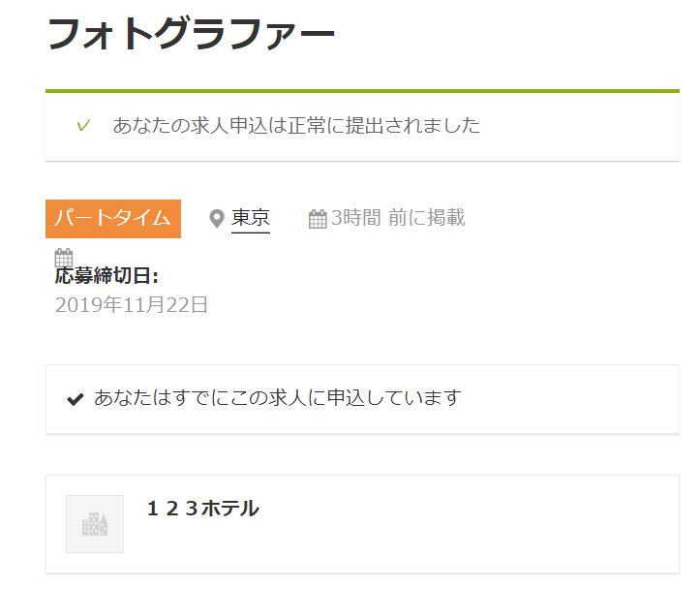Click the パートタイム job type tag

[x=113, y=219]
